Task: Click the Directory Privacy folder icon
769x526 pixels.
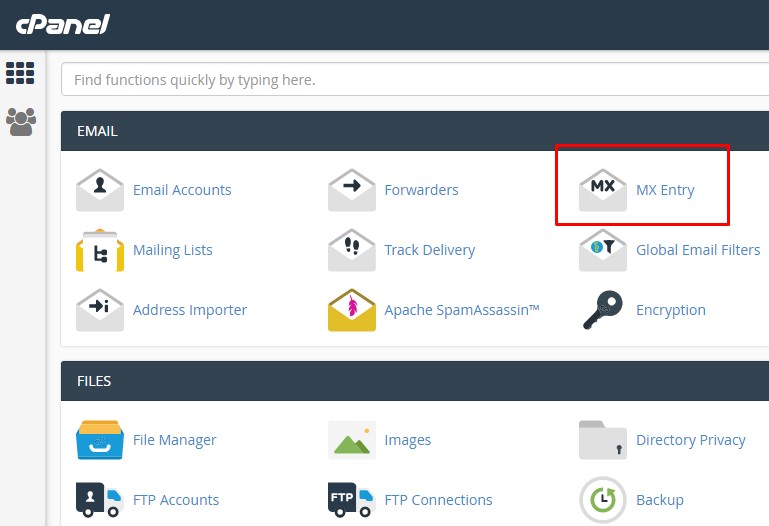Action: [603, 440]
